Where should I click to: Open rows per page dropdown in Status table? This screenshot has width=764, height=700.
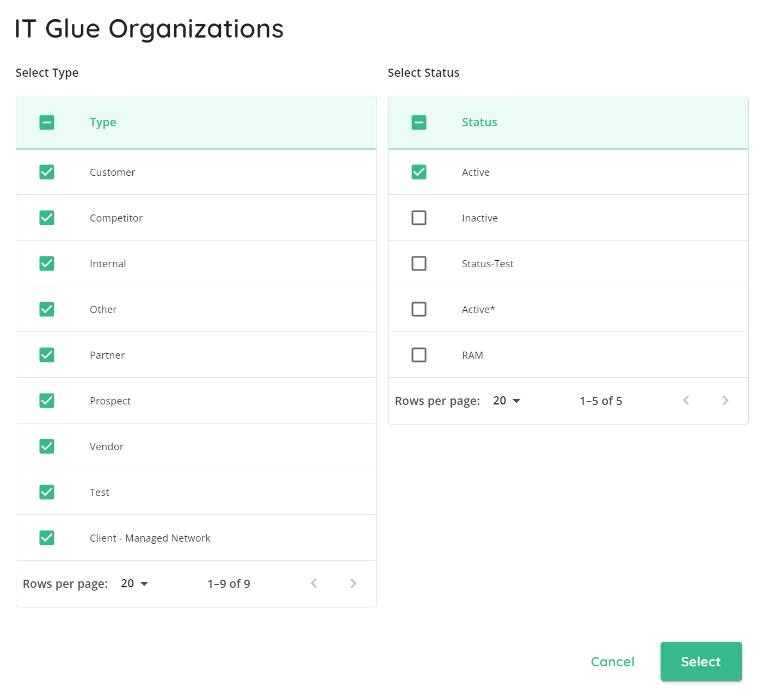click(x=507, y=401)
